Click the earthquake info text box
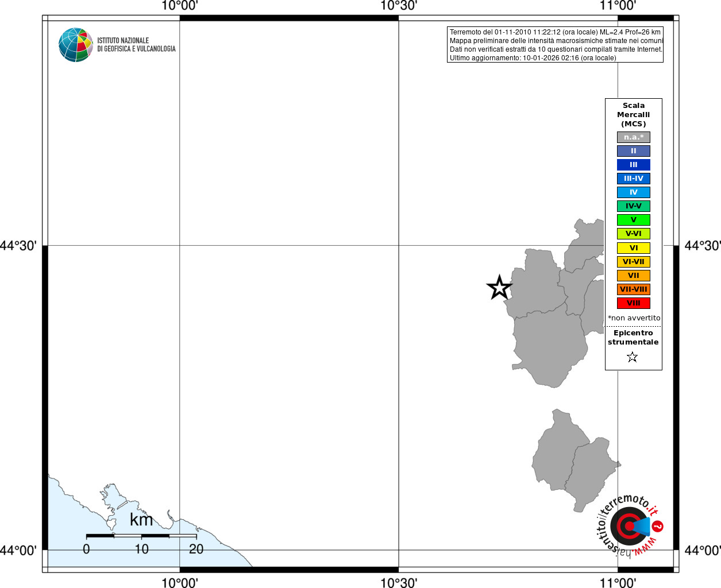 555,45
